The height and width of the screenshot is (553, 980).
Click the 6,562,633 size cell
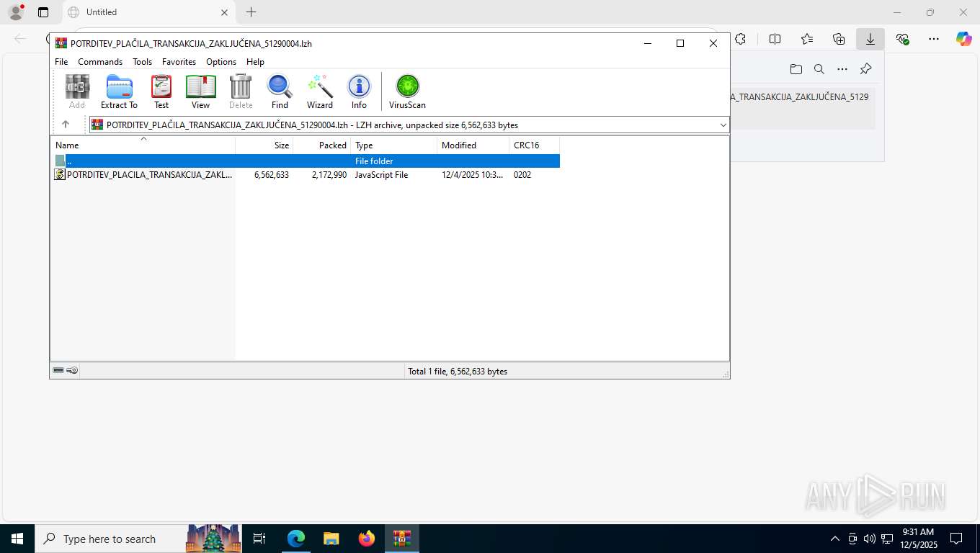click(x=272, y=174)
